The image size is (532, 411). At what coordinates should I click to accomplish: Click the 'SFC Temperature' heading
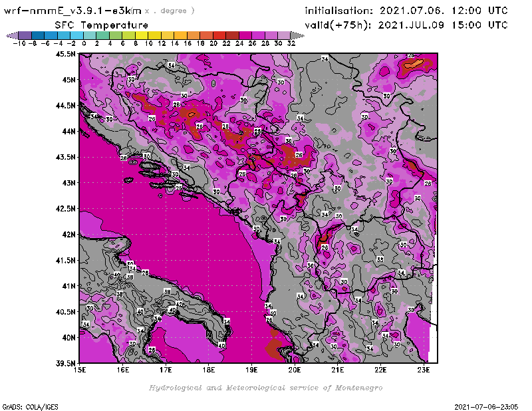pos(102,25)
